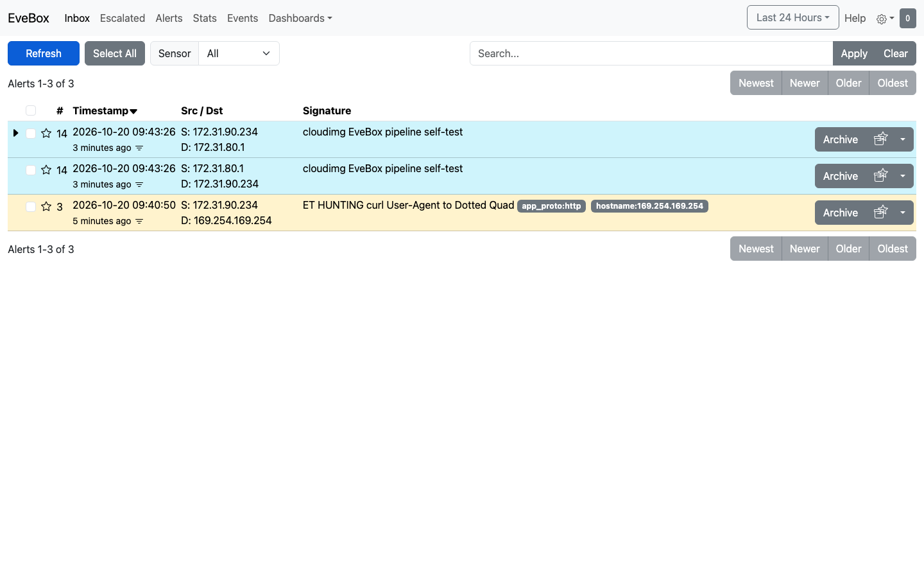The width and height of the screenshot is (924, 578).
Task: Star the alert with source 172.31.80.1
Action: (x=46, y=170)
